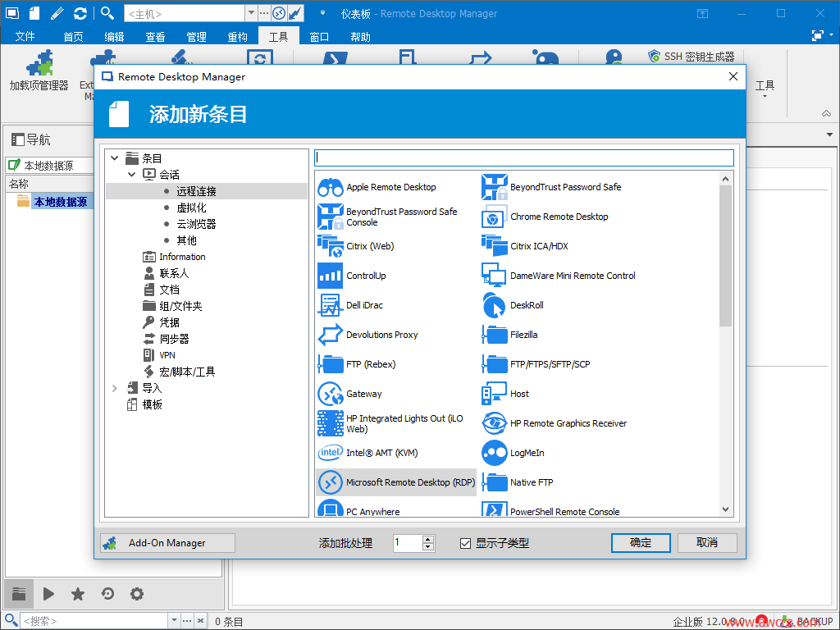This screenshot has height=630, width=840.
Task: Choose BeyondTrust Password Safe Console icon
Action: point(330,217)
